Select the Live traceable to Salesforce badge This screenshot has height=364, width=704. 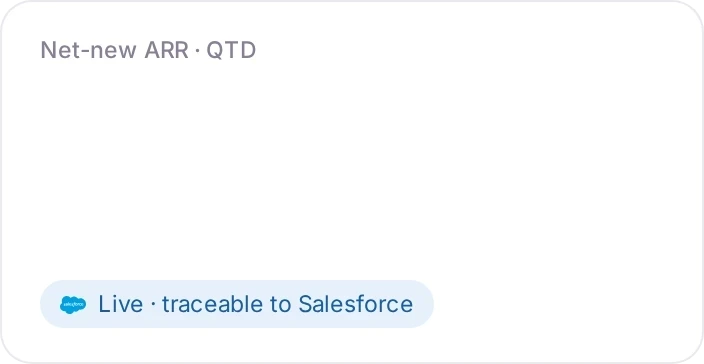[237, 304]
